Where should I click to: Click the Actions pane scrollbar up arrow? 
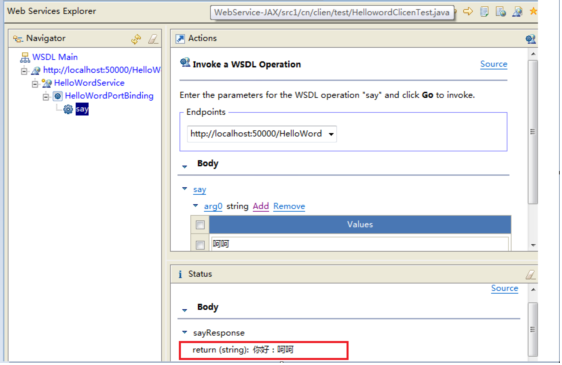click(x=533, y=54)
